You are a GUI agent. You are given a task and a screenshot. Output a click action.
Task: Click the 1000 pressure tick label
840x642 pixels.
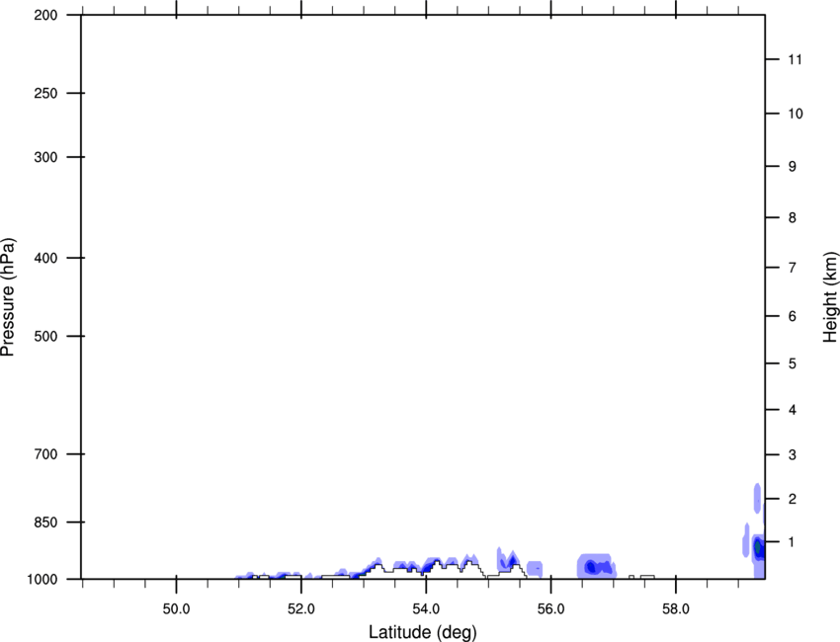tap(42, 579)
